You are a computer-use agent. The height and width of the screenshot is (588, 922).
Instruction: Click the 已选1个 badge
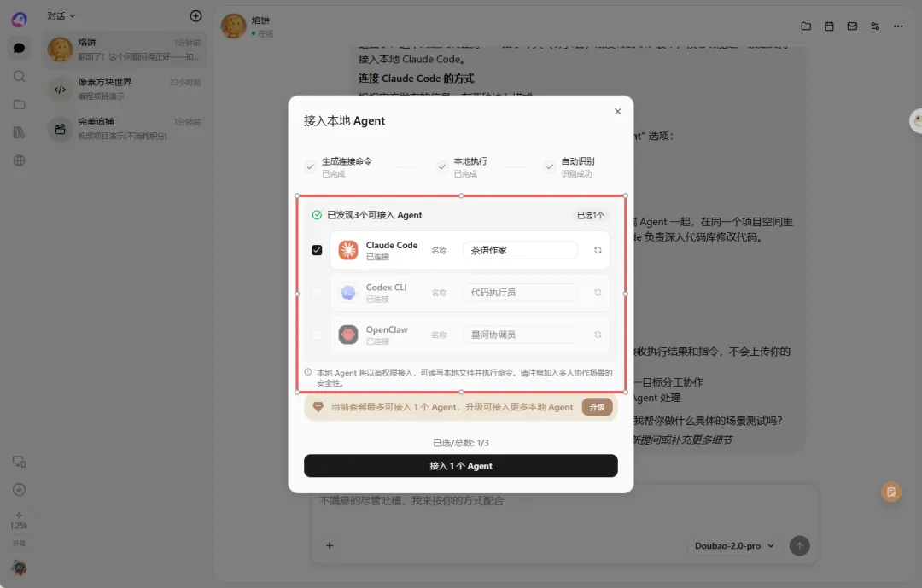point(591,215)
